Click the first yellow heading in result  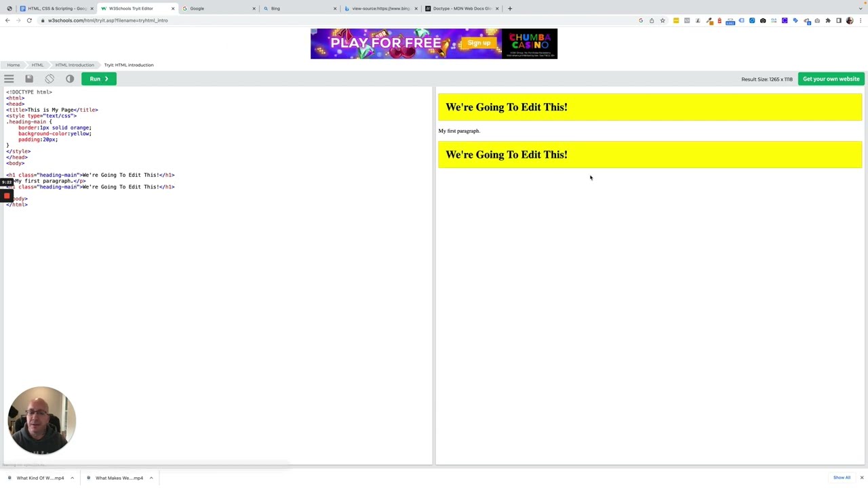(650, 107)
